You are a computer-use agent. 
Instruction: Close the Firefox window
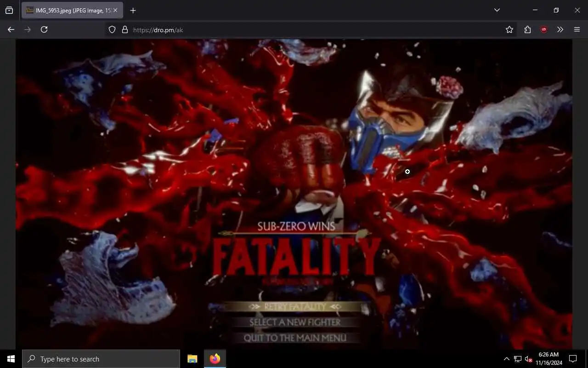click(x=577, y=10)
